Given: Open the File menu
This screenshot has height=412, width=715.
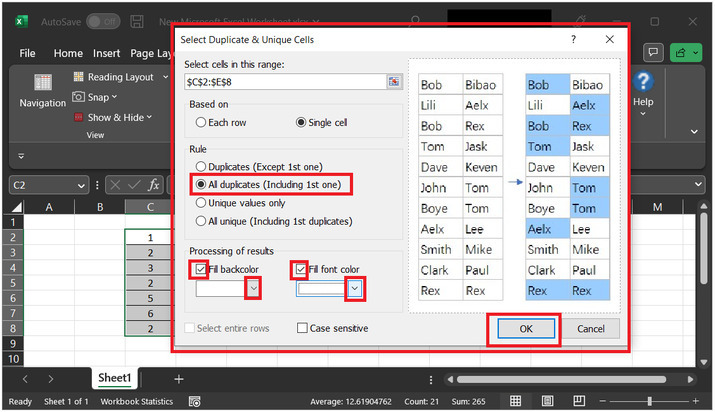Looking at the screenshot, I should [27, 53].
